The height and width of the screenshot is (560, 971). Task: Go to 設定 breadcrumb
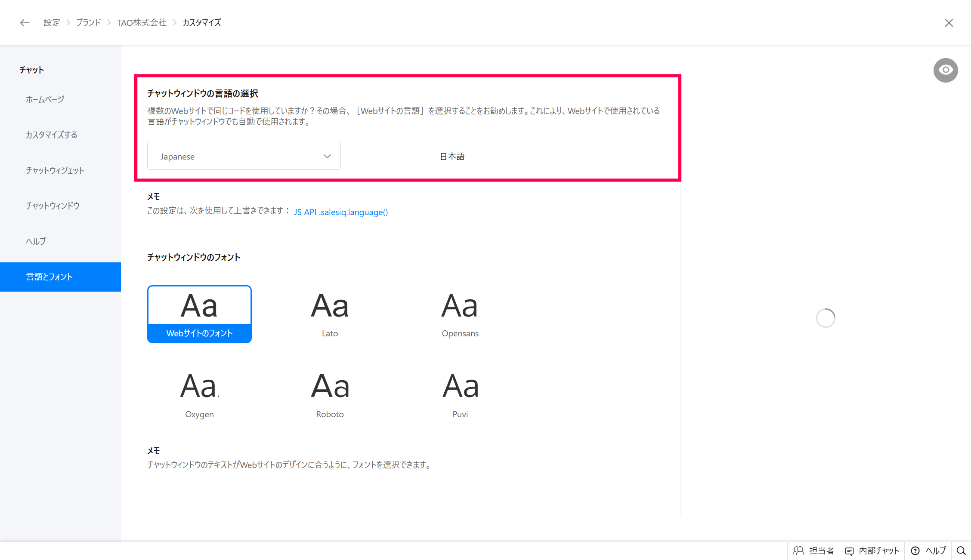(x=52, y=23)
